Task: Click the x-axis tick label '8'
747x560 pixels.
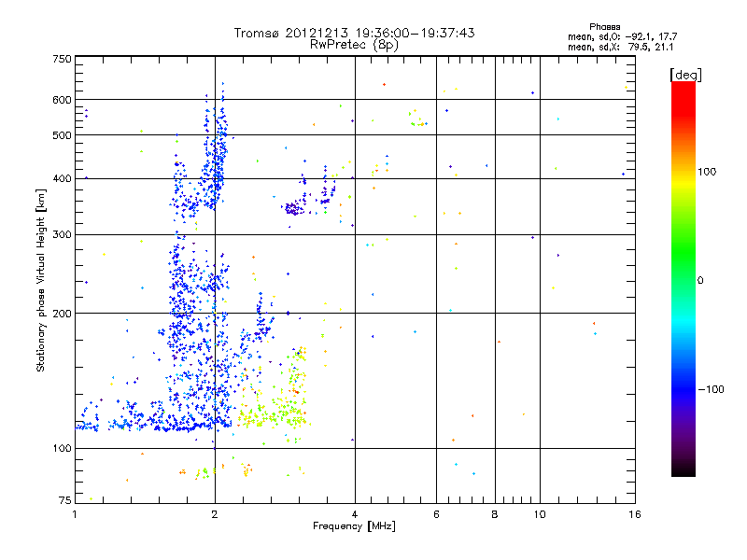Action: click(x=495, y=514)
